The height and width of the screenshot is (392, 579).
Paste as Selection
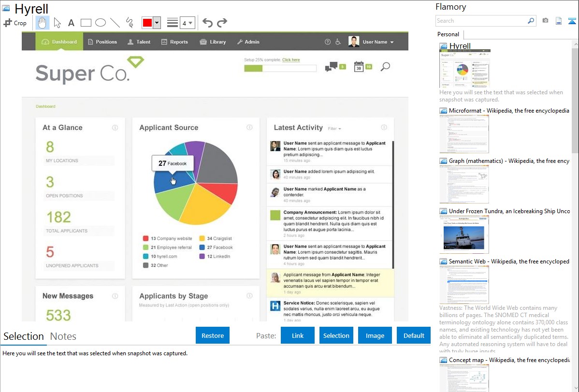pyautogui.click(x=336, y=335)
